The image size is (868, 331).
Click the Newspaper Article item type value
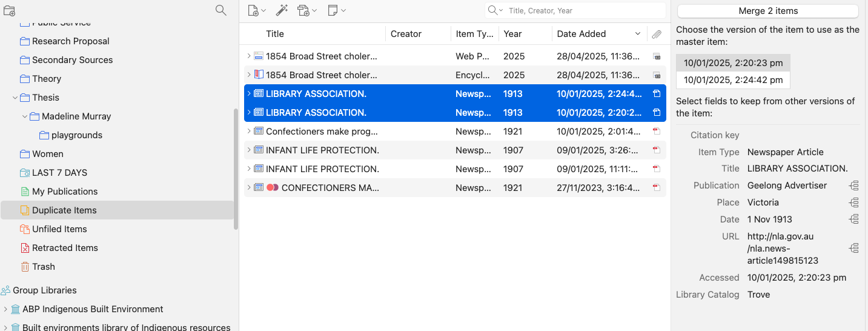coord(786,152)
